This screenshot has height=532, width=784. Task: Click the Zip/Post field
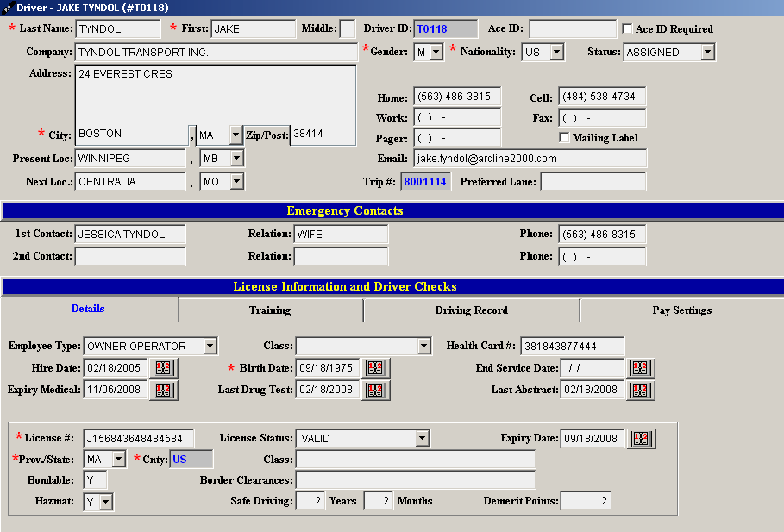[x=323, y=135]
